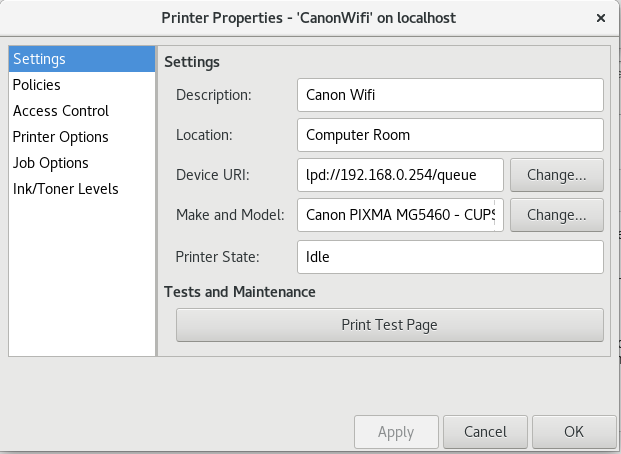
Task: Open the Ink/Toner Levels section
Action: point(82,189)
